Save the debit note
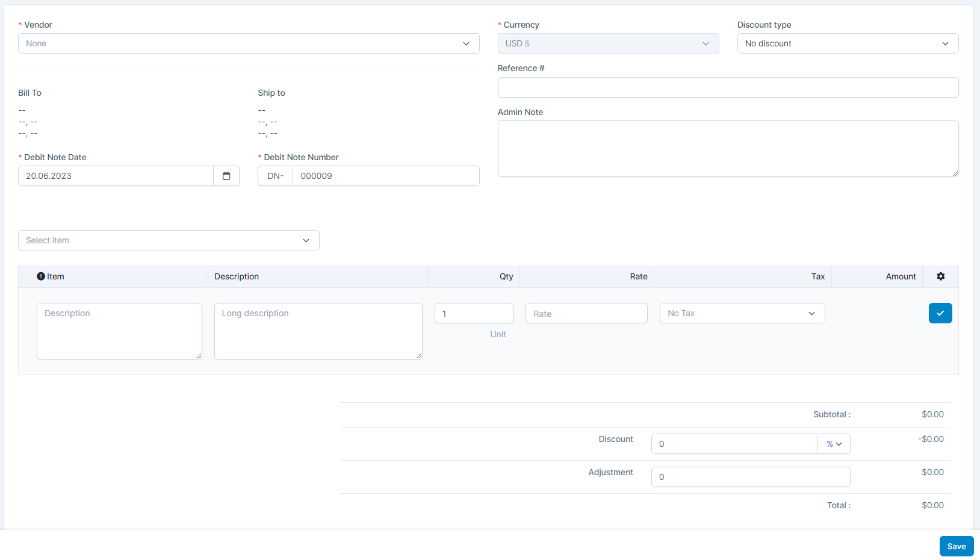The image size is (980, 560). pyautogui.click(x=956, y=546)
